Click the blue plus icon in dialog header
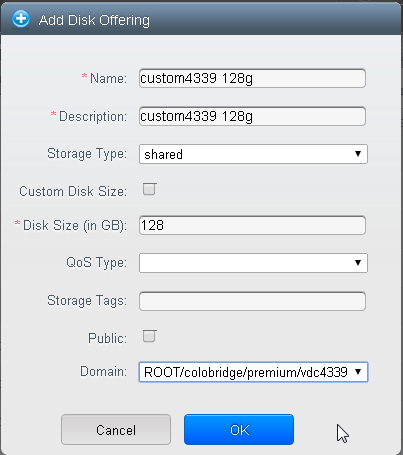 click(x=21, y=19)
